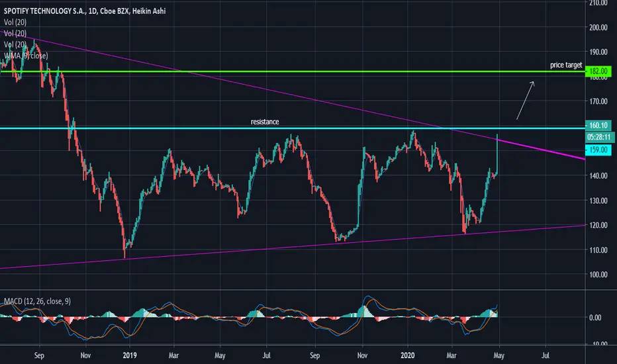Click the 2020 label on time axis
617x364 pixels.
pyautogui.click(x=408, y=355)
